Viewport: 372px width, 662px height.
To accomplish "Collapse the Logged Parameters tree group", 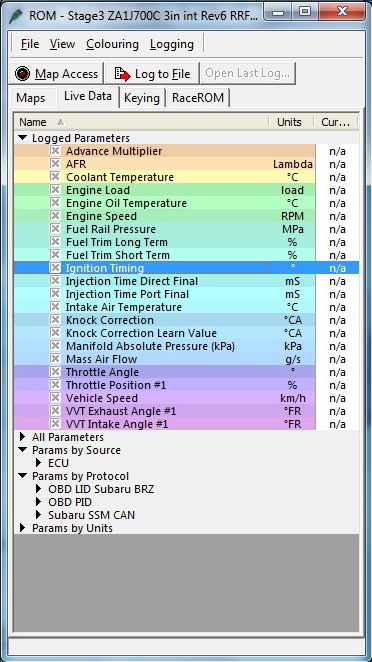I will pos(23,138).
